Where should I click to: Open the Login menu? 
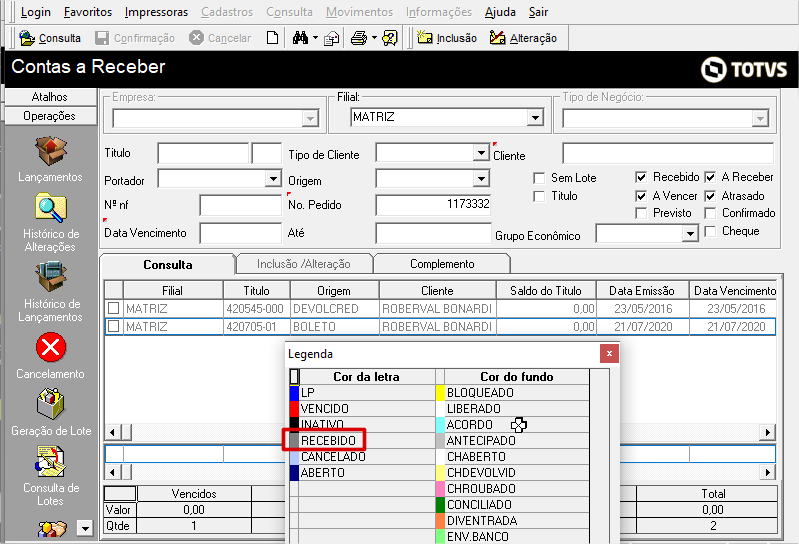[x=35, y=12]
